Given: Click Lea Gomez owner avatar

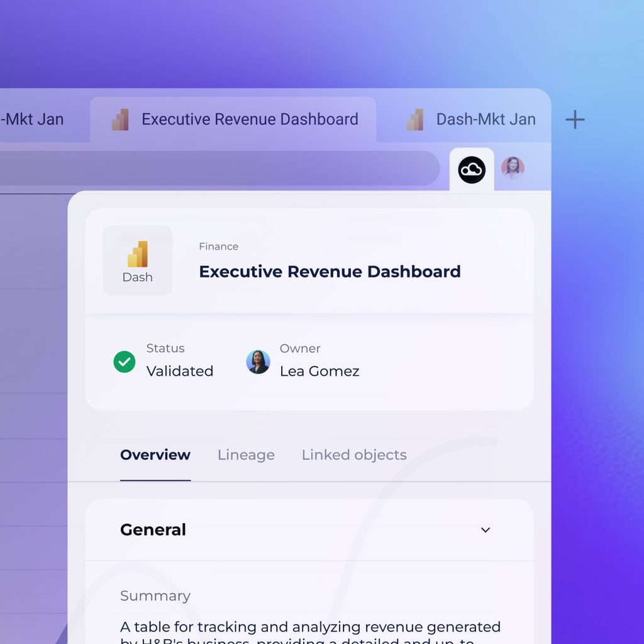Looking at the screenshot, I should [258, 362].
